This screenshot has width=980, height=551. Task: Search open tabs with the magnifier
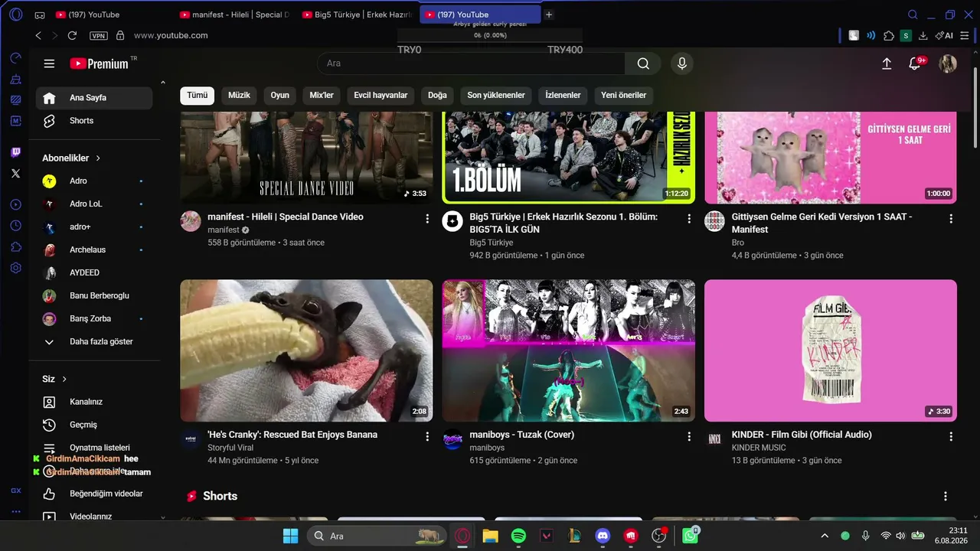[x=913, y=15]
